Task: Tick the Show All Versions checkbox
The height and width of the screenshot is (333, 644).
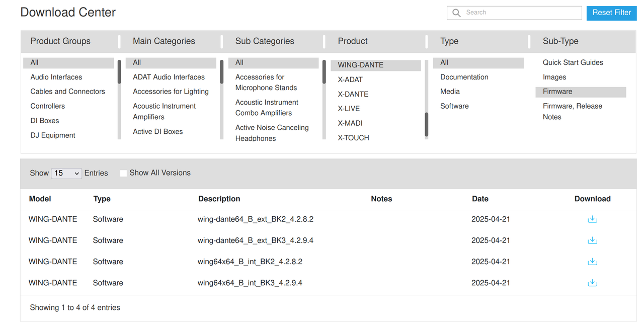Action: point(123,173)
